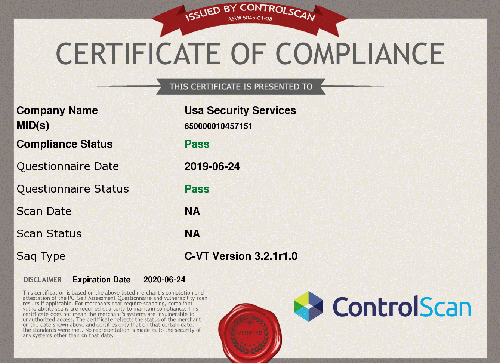Click the C-VT Version 3.2.1r1.0 value
Viewport: 500px width, 363px height.
[x=241, y=256]
